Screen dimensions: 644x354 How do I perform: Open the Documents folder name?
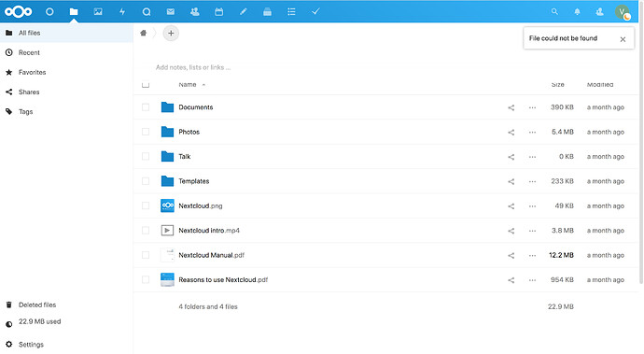tap(196, 107)
